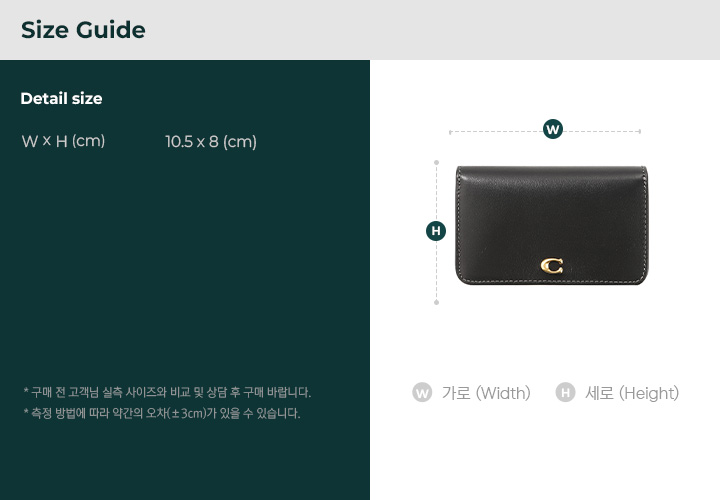Click the gray H legend icon
The image size is (720, 500).
point(565,393)
